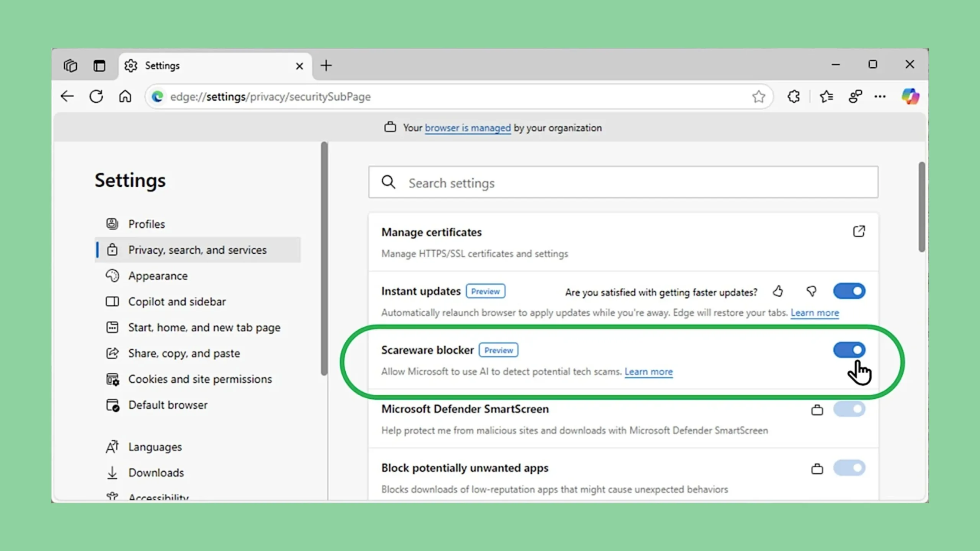Image resolution: width=980 pixels, height=551 pixels.
Task: Open Downloads settings
Action: (x=197, y=473)
